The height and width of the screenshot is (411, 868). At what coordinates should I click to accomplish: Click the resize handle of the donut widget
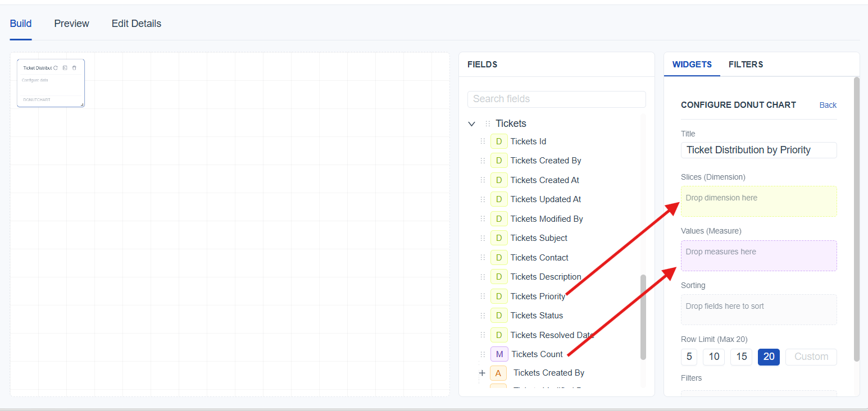tap(82, 104)
